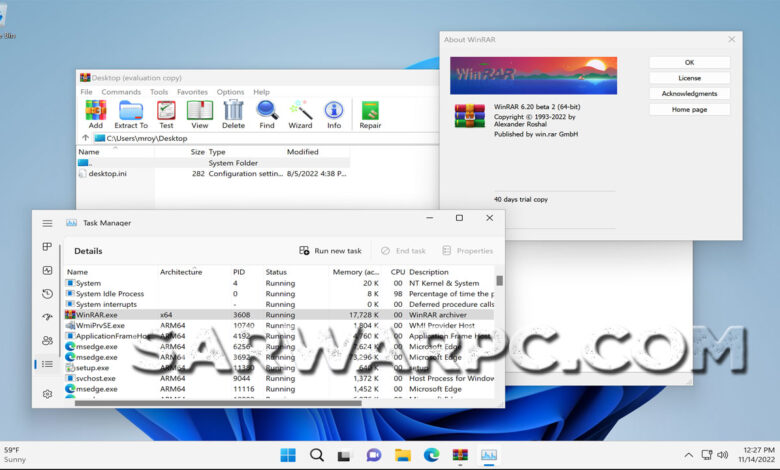Open Performance page in Task Manager sidebar
The height and width of the screenshot is (470, 780).
(x=47, y=270)
